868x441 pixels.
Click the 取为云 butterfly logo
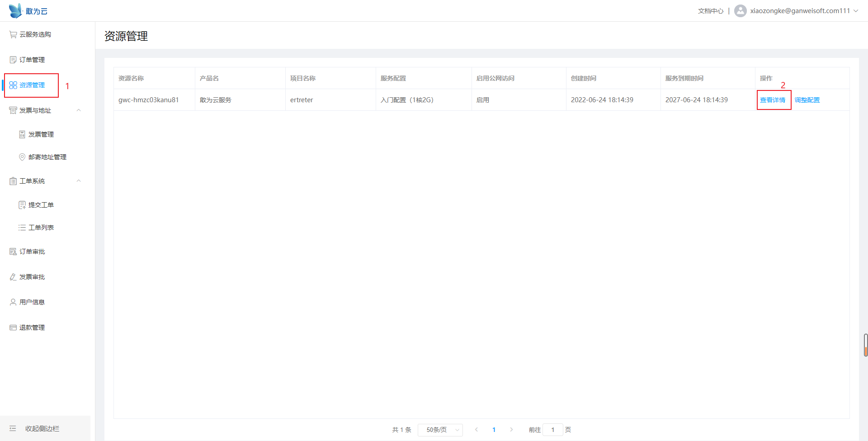(x=15, y=10)
